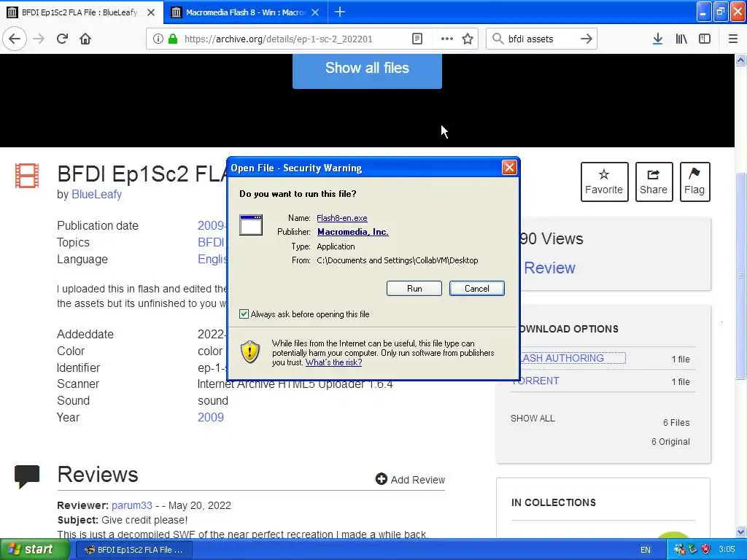Click the 6 Files count text
Viewport: 747px width, 560px height.
click(x=676, y=423)
